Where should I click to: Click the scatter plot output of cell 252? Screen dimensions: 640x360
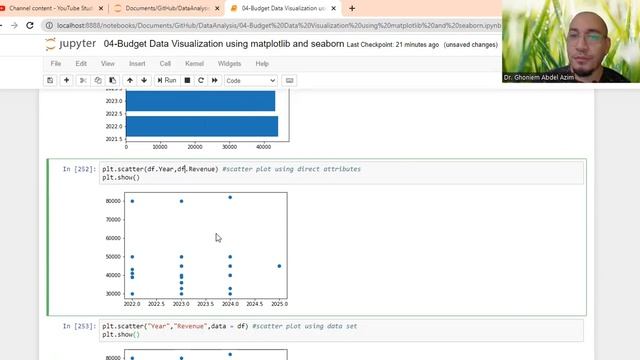click(196, 249)
